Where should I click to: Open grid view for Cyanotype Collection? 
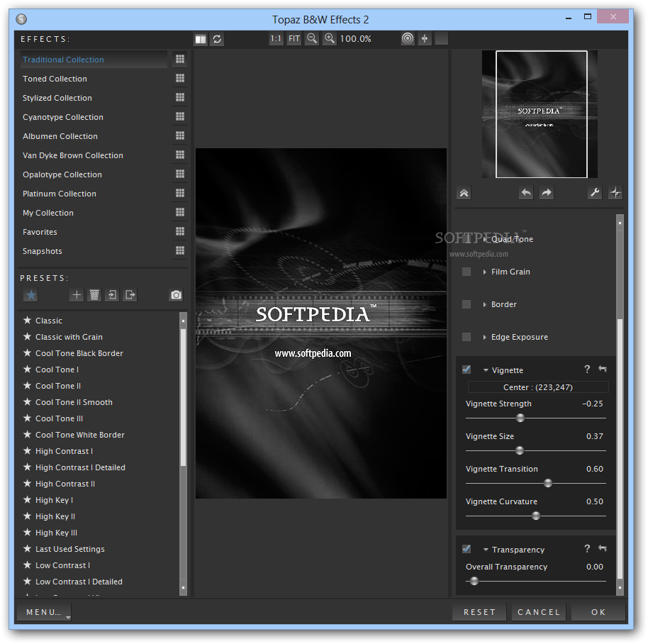pos(180,116)
